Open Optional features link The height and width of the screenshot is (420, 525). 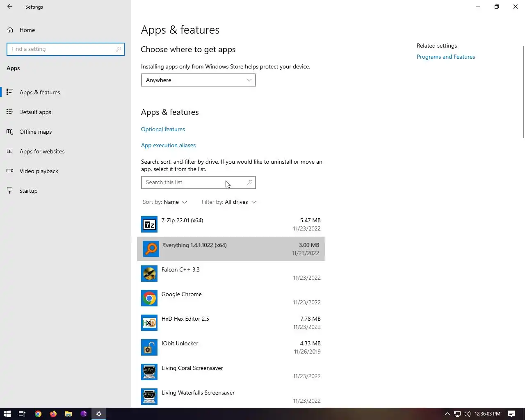(163, 129)
